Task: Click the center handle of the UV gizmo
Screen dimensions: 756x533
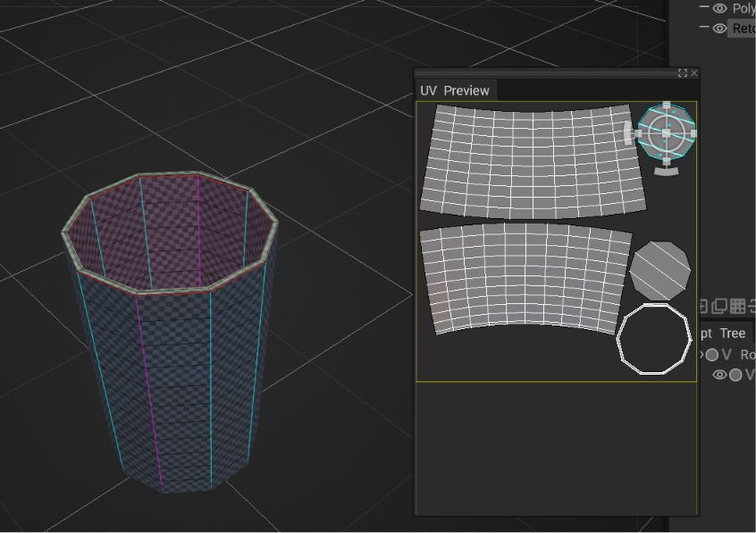Action: 667,132
